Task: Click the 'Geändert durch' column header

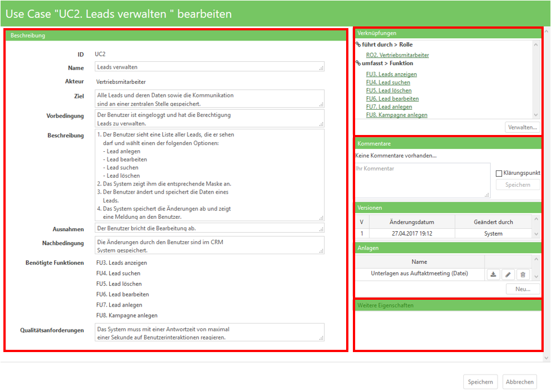Action: tap(493, 222)
